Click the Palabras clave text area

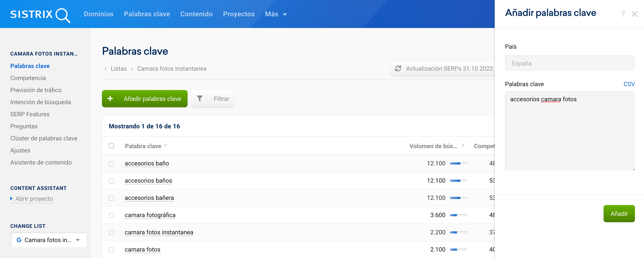(570, 131)
